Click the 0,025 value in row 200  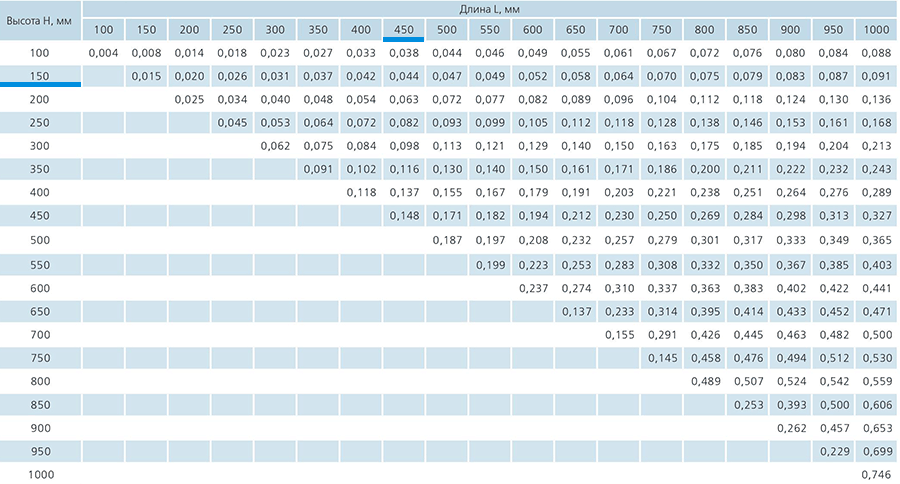[189, 99]
